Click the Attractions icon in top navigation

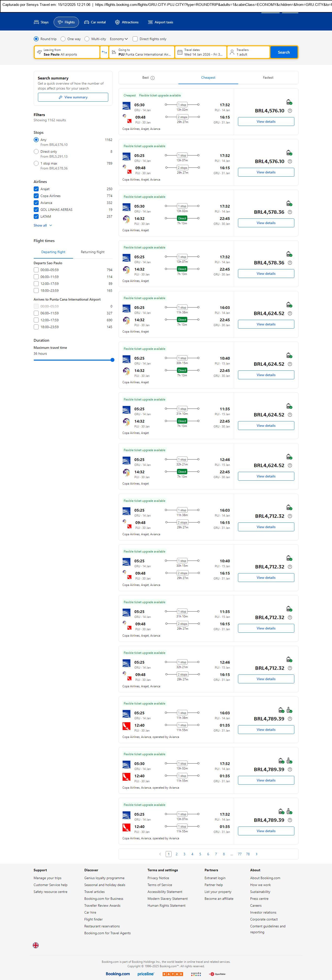coord(117,22)
